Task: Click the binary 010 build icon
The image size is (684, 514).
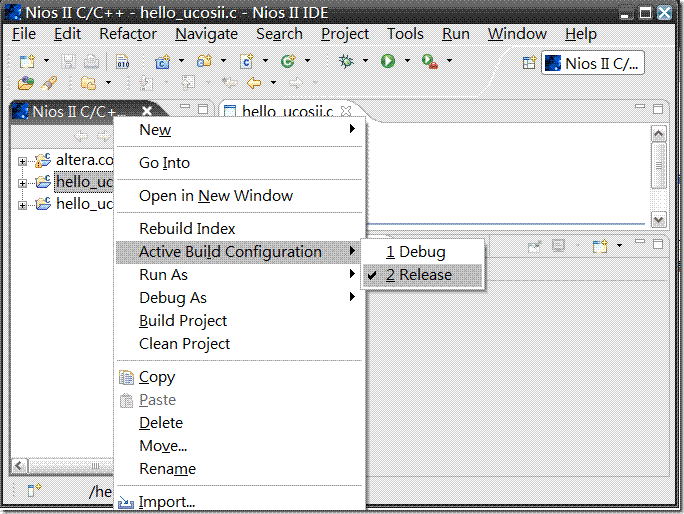Action: (123, 62)
